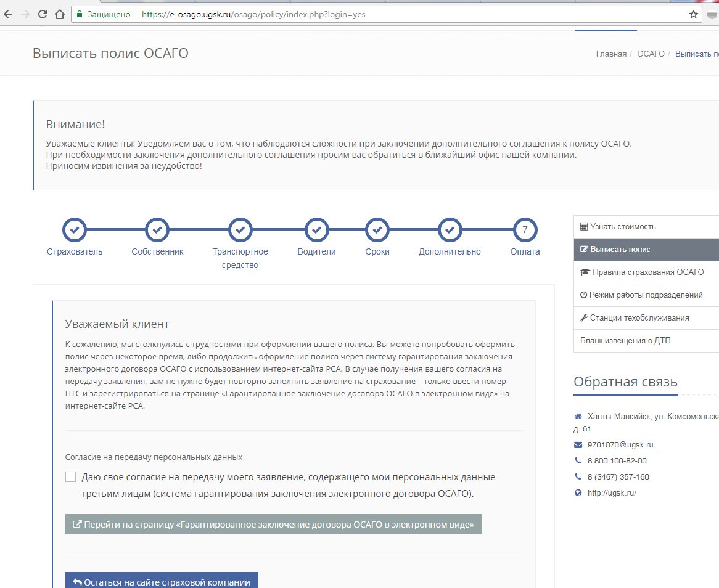
Task: Open Станции техобслуживания sidebar item
Action: pyautogui.click(x=646, y=317)
